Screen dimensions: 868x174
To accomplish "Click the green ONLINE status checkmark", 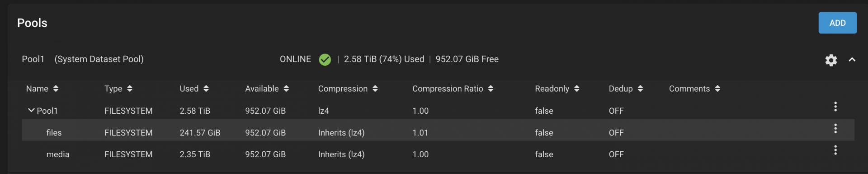I will click(x=325, y=59).
